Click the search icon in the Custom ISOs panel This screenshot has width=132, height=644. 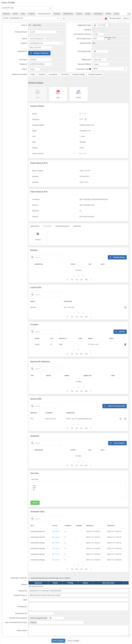tap(32, 294)
